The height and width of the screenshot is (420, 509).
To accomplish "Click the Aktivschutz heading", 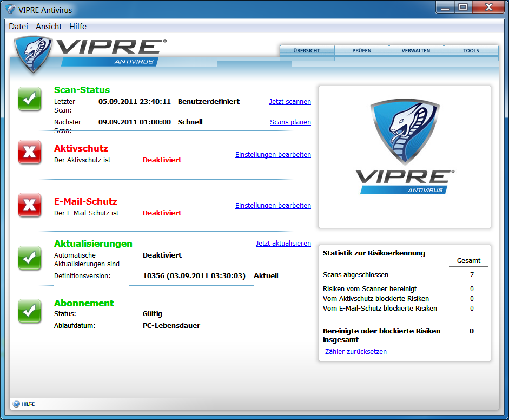I will click(81, 148).
